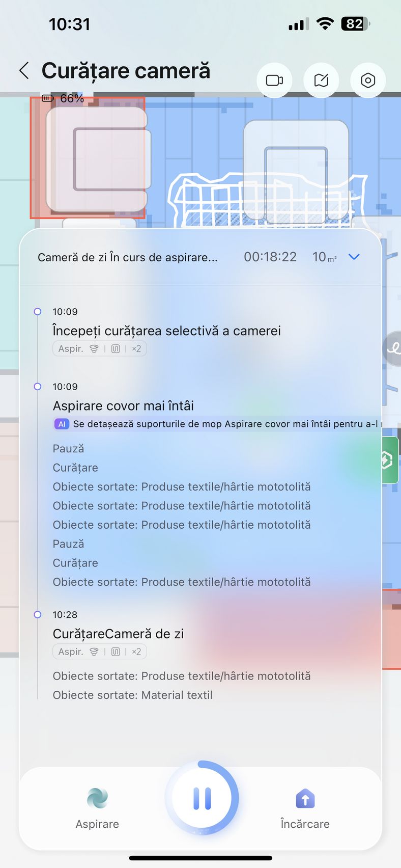The image size is (401, 868).
Task: Select the red highlighted room on map
Action: pos(88,158)
